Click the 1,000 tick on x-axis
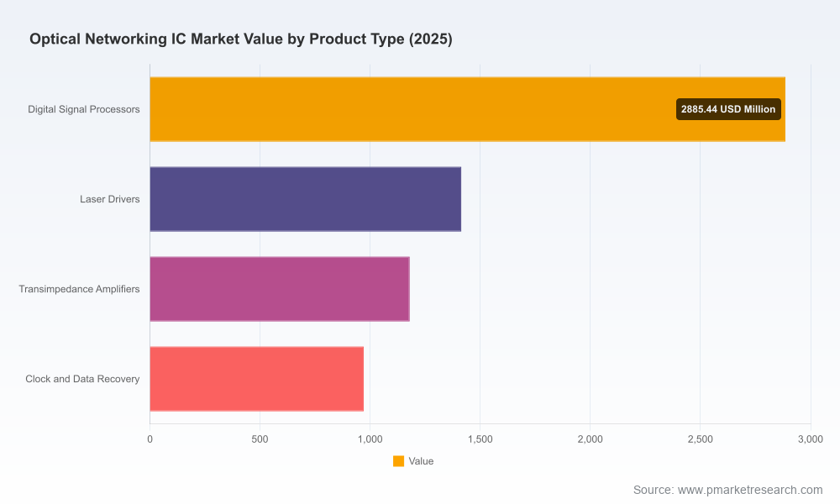The height and width of the screenshot is (504, 840). click(x=370, y=439)
